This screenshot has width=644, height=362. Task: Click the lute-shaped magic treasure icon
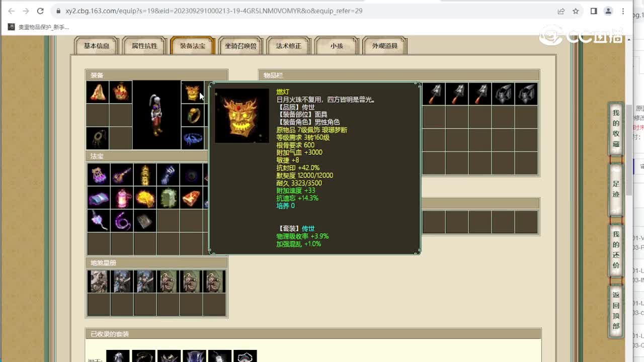click(122, 174)
